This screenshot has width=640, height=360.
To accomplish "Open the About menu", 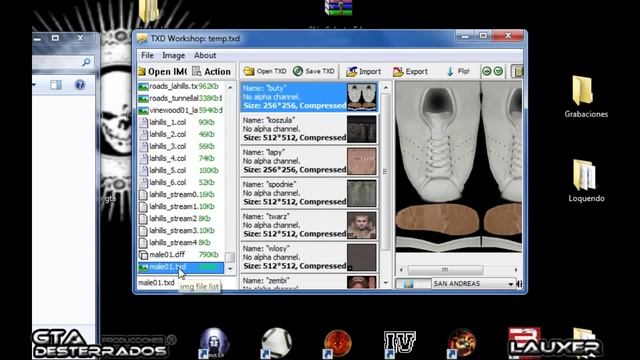I will pyautogui.click(x=205, y=55).
